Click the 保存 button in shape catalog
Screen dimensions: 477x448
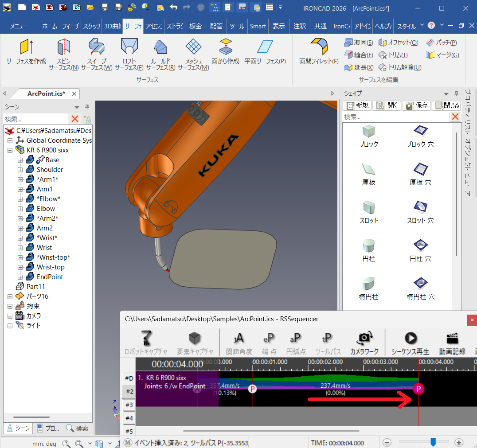[x=416, y=105]
